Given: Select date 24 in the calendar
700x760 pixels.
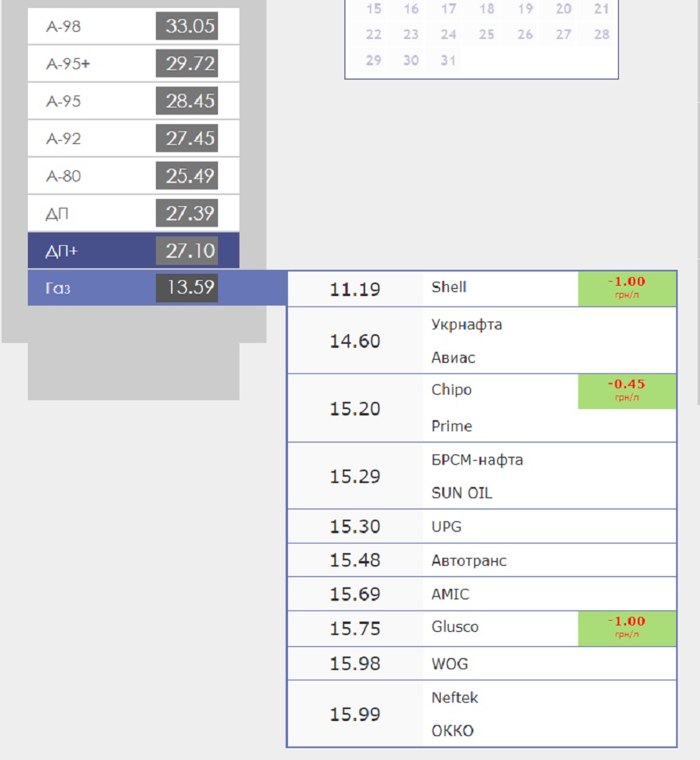Looking at the screenshot, I should tap(449, 34).
